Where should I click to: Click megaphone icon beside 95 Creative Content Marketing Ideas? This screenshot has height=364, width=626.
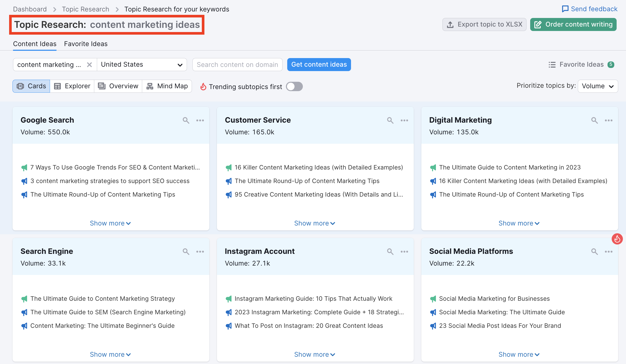click(x=229, y=195)
